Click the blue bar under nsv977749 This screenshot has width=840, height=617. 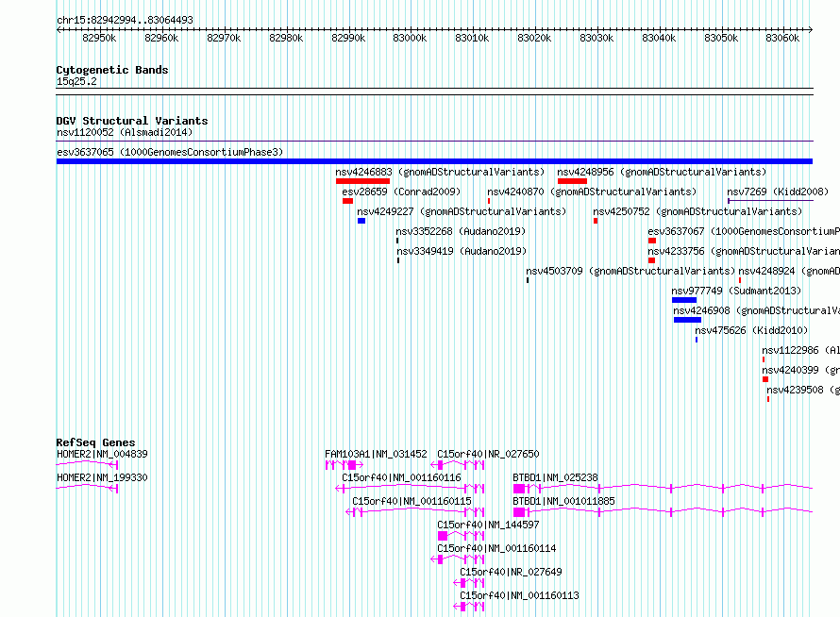pyautogui.click(x=684, y=300)
